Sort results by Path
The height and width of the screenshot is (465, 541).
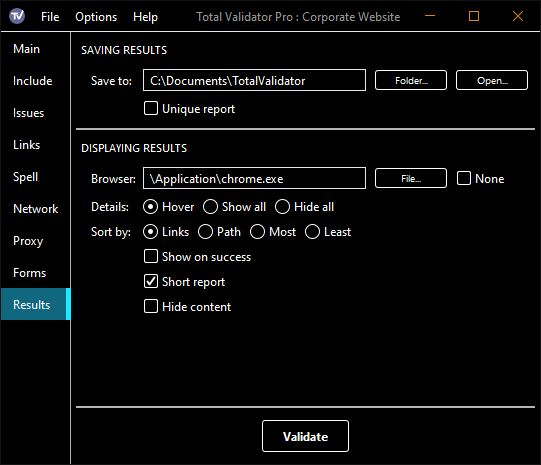pos(205,232)
